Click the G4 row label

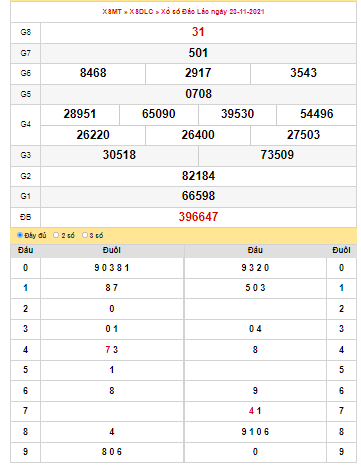pyautogui.click(x=26, y=124)
